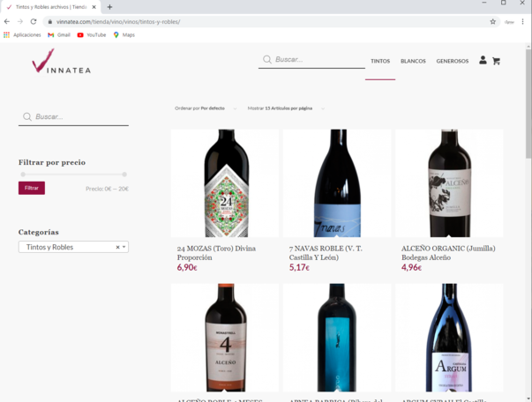
Task: Open 24 MOZAS (Toro) Divina Proporción link
Action: [x=216, y=253]
